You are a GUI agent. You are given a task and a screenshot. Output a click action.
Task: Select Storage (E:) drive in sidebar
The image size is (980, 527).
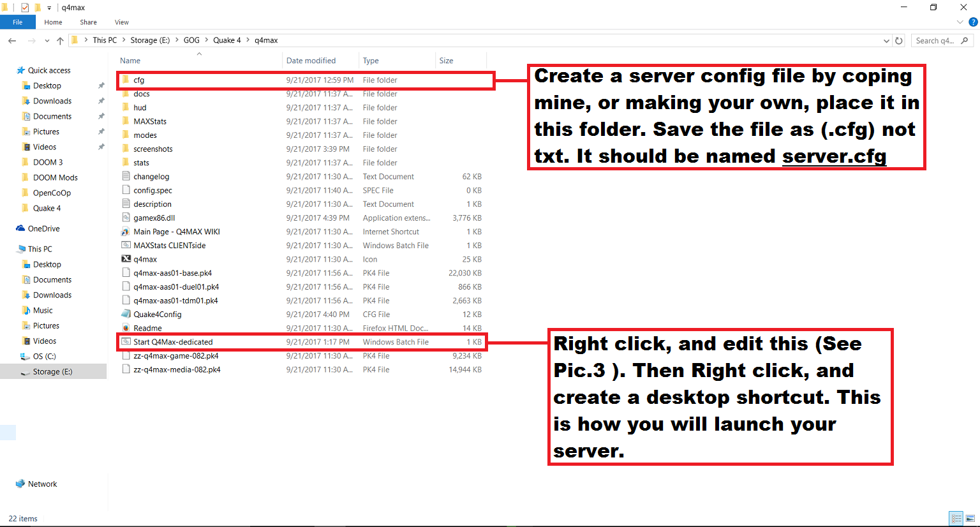point(52,371)
